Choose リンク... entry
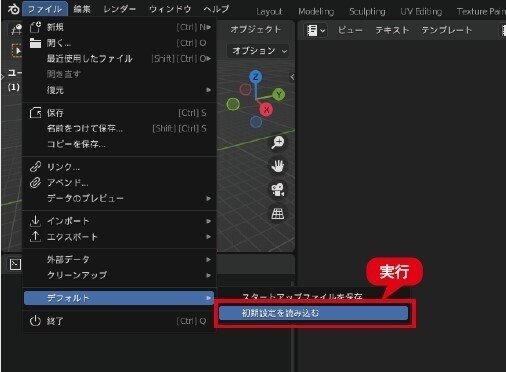Viewport: 506px width, 372px height. click(x=120, y=167)
